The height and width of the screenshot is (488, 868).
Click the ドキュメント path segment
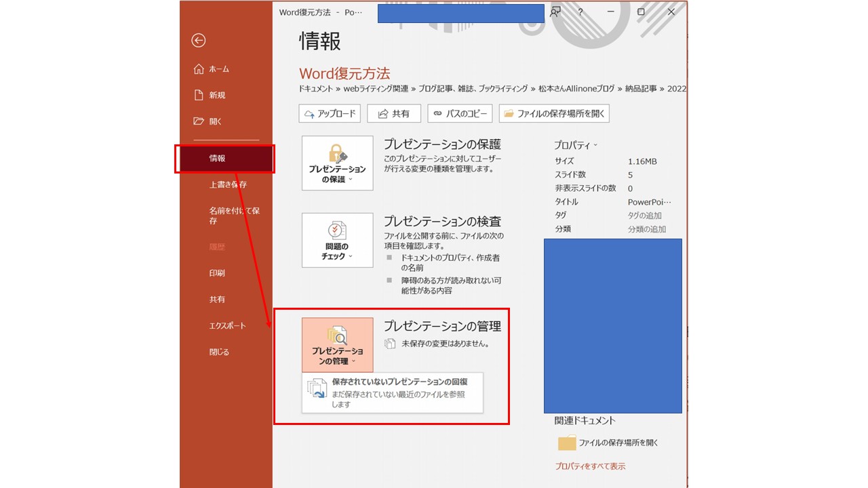(315, 88)
